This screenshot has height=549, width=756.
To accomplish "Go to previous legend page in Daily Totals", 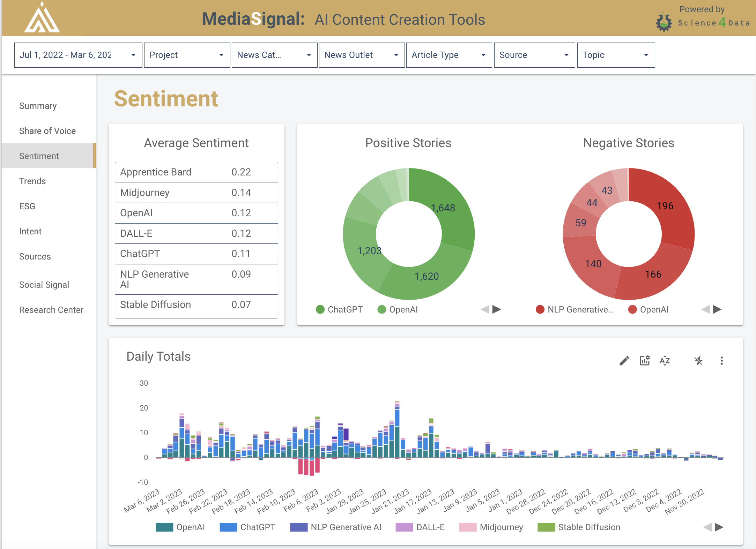I will 707,527.
